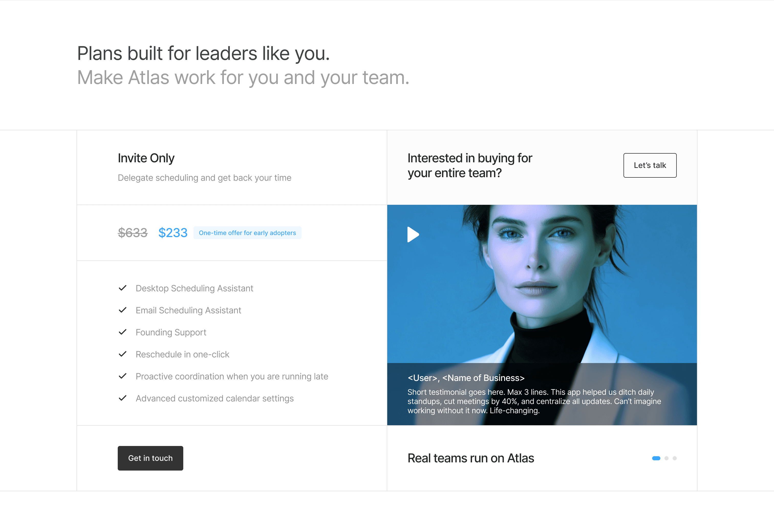
Task: Click the Plans built for leaders like you heading
Action: pyautogui.click(x=203, y=54)
